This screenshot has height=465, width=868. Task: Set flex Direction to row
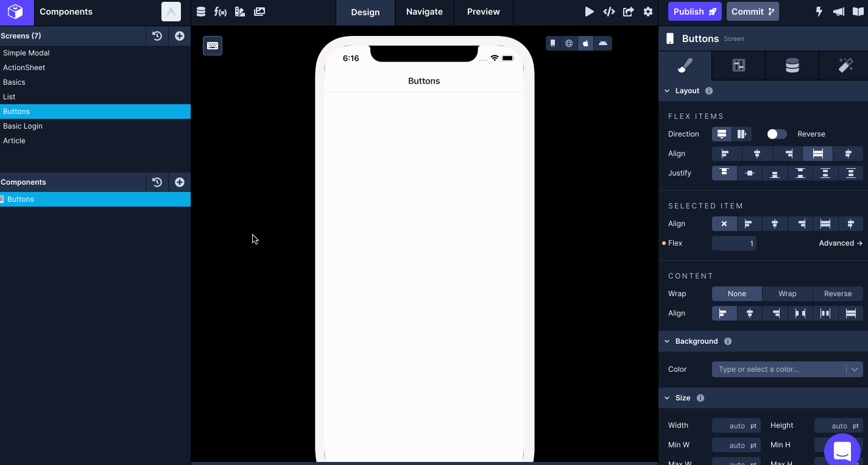742,134
